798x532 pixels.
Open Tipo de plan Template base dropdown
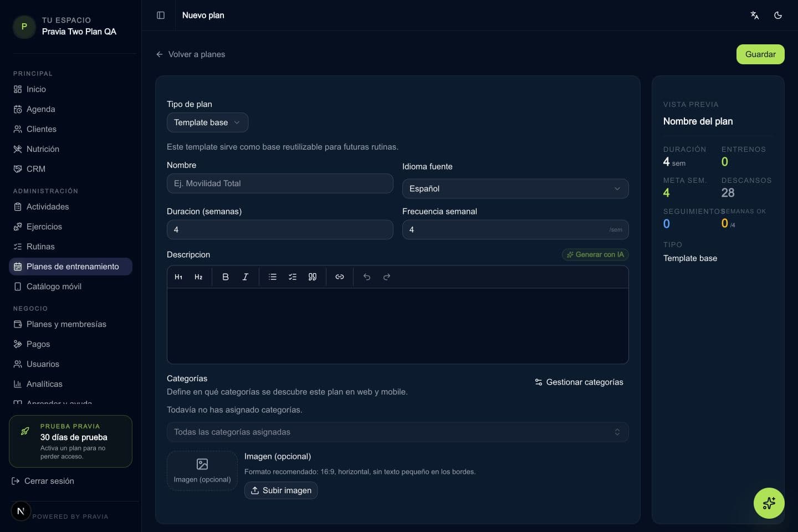click(x=207, y=122)
